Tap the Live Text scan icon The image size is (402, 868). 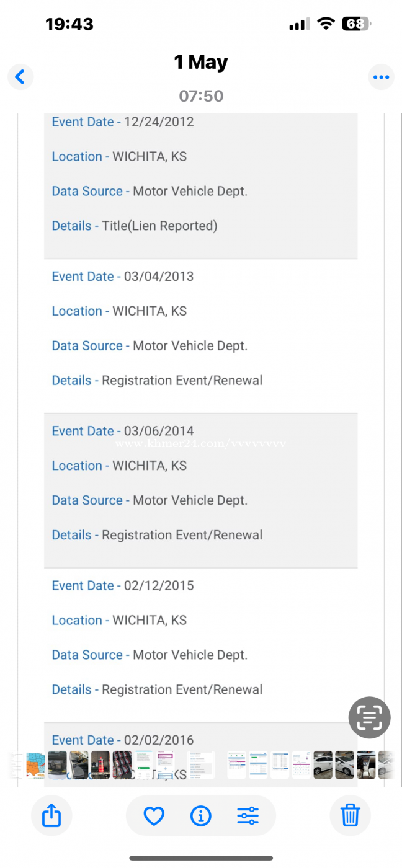tap(369, 717)
